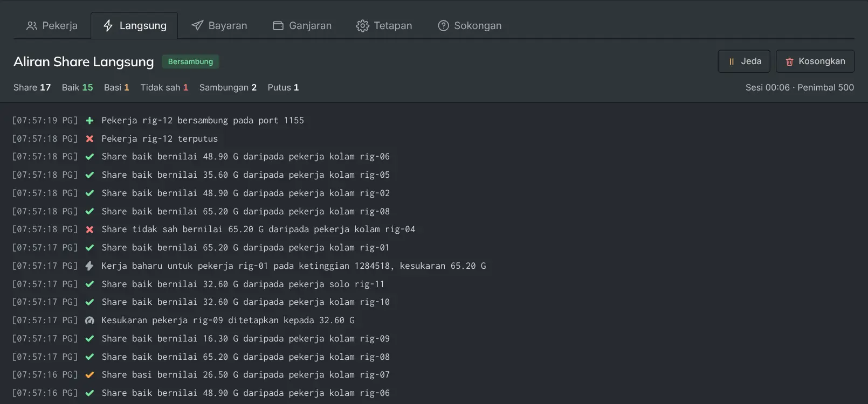Select the log line 'Share basi bernilai 26.50 G'

click(246, 375)
